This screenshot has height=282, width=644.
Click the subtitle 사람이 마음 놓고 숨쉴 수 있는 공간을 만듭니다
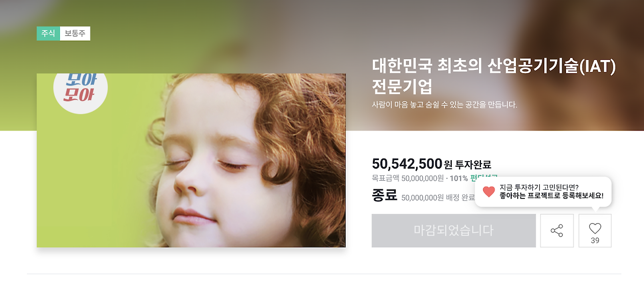(444, 105)
